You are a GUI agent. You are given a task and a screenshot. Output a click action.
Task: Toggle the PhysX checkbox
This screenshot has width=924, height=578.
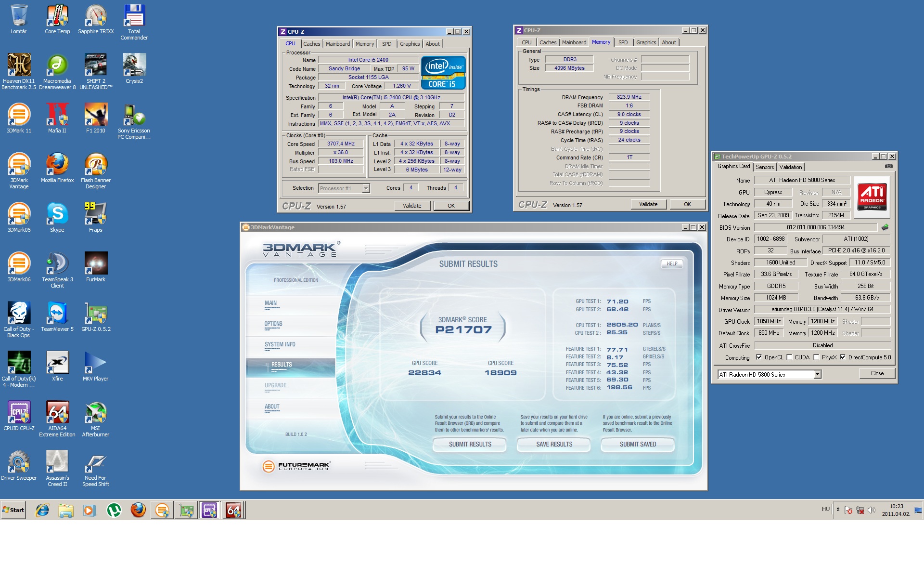pos(816,357)
